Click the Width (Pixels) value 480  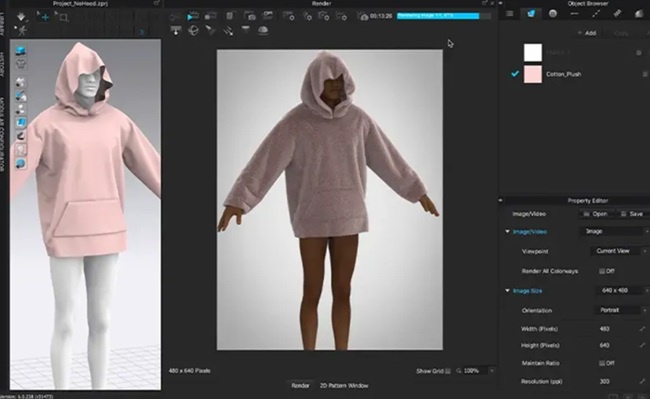tap(604, 329)
